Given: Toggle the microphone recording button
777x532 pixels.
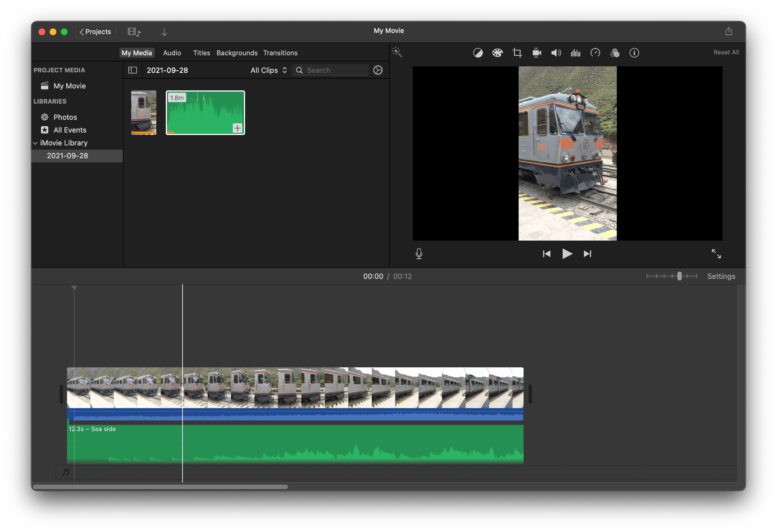Looking at the screenshot, I should click(419, 253).
